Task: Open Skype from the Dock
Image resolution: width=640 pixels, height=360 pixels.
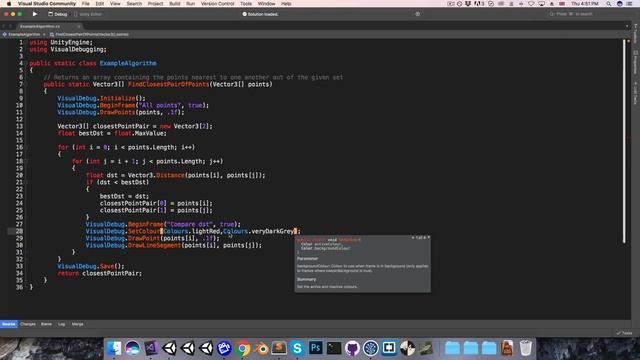Action: point(297,348)
